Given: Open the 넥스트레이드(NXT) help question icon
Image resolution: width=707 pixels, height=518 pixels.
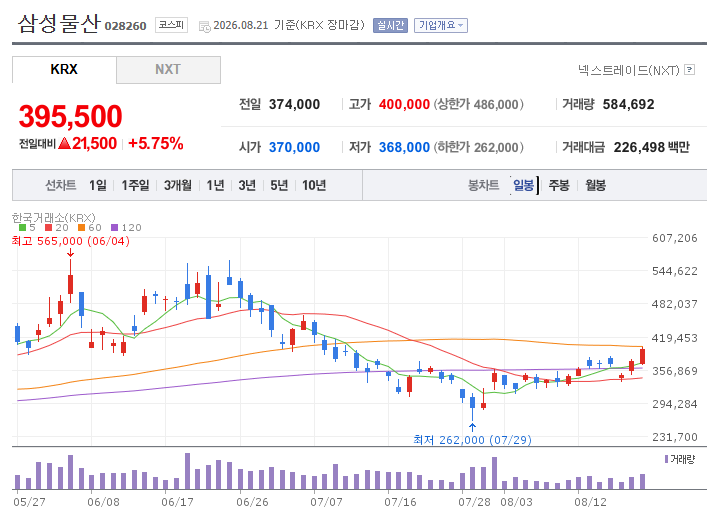Looking at the screenshot, I should [x=689, y=70].
